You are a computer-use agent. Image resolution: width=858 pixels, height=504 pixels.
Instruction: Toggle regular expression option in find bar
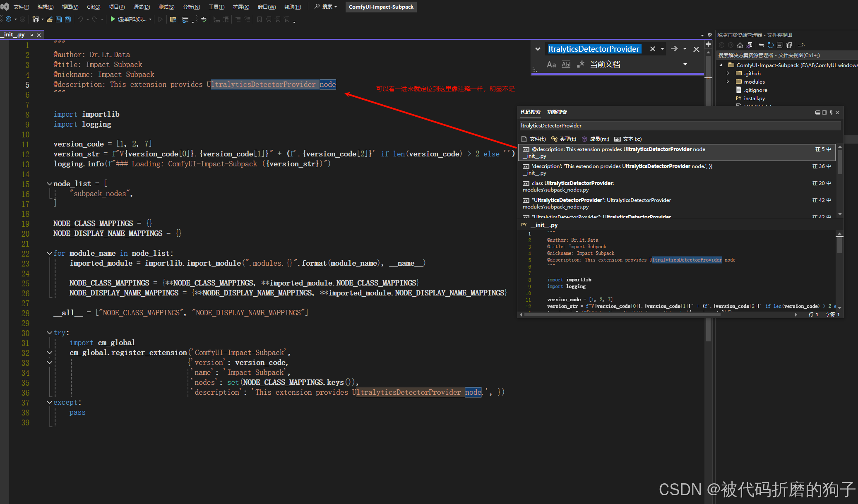point(580,64)
